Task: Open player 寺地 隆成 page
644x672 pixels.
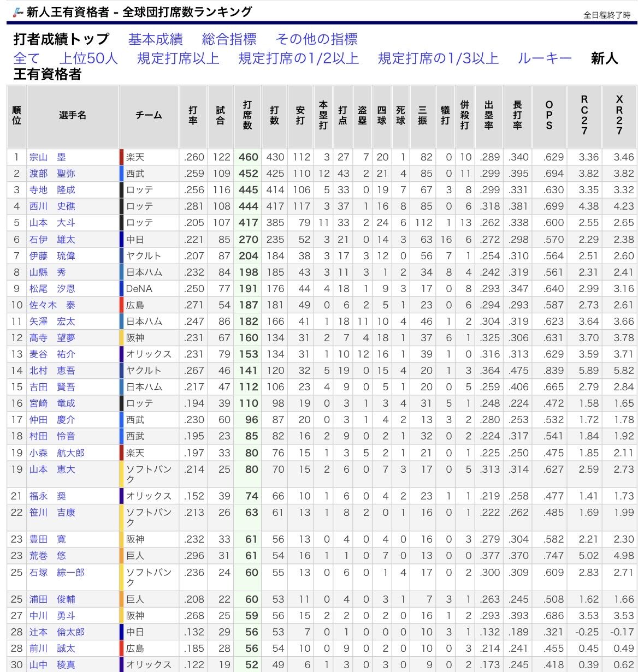Action: pos(52,190)
